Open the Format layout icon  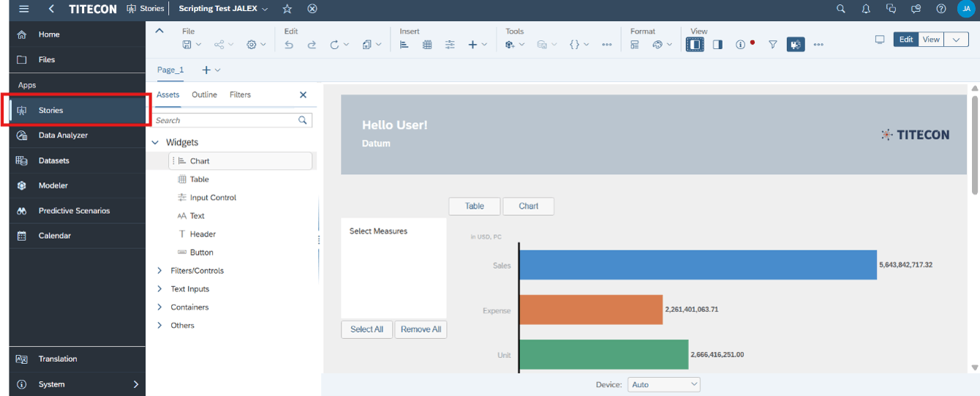[635, 45]
